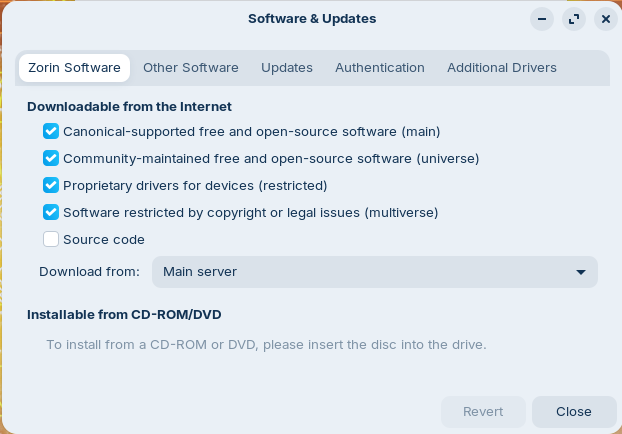Uncheck the multiverse software checkbox

[51, 212]
